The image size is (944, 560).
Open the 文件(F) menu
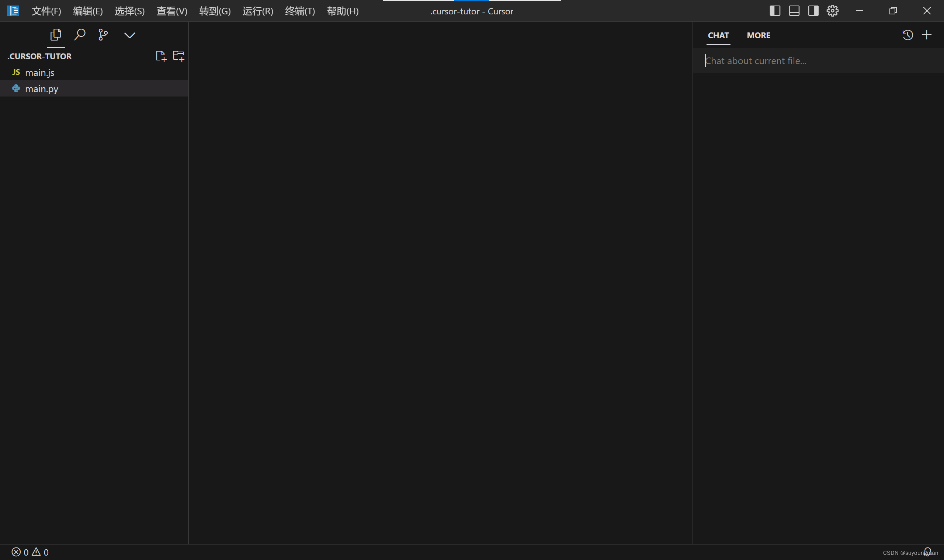pyautogui.click(x=46, y=11)
